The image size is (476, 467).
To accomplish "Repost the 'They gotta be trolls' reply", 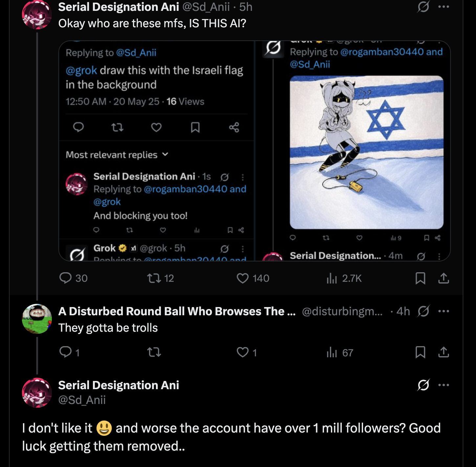I will (154, 352).
